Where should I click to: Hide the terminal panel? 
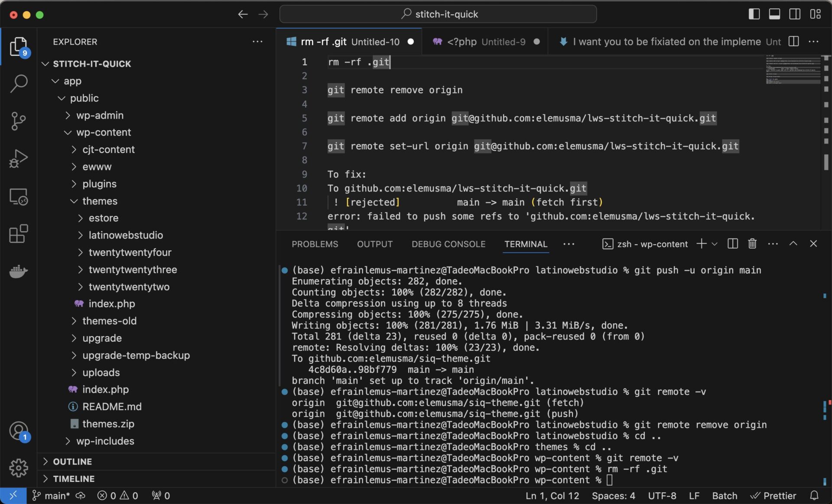pyautogui.click(x=813, y=244)
